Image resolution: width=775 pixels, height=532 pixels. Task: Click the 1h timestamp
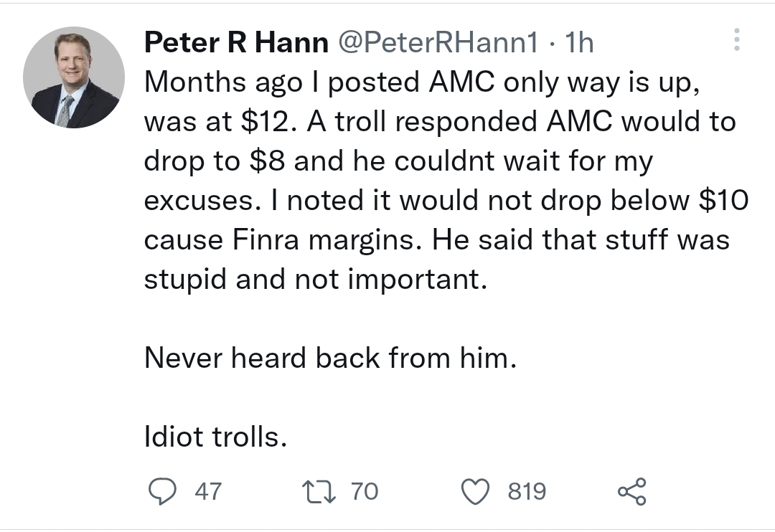(x=579, y=44)
